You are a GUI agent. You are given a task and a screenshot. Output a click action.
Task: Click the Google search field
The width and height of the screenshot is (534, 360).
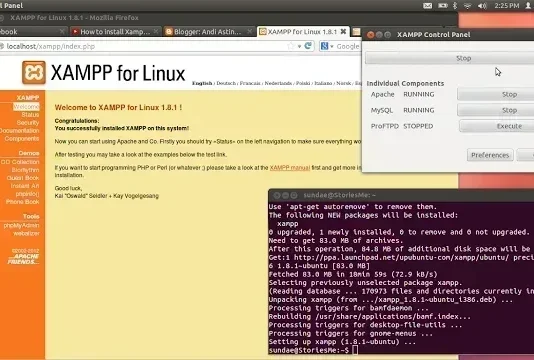click(348, 46)
